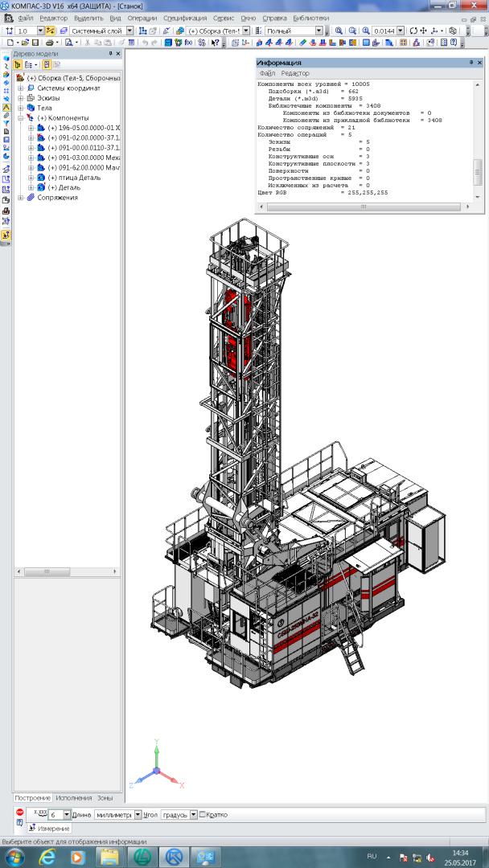The width and height of the screenshot is (489, 868).
Task: Open KOMPAS app from Windows taskbar
Action: 173,857
